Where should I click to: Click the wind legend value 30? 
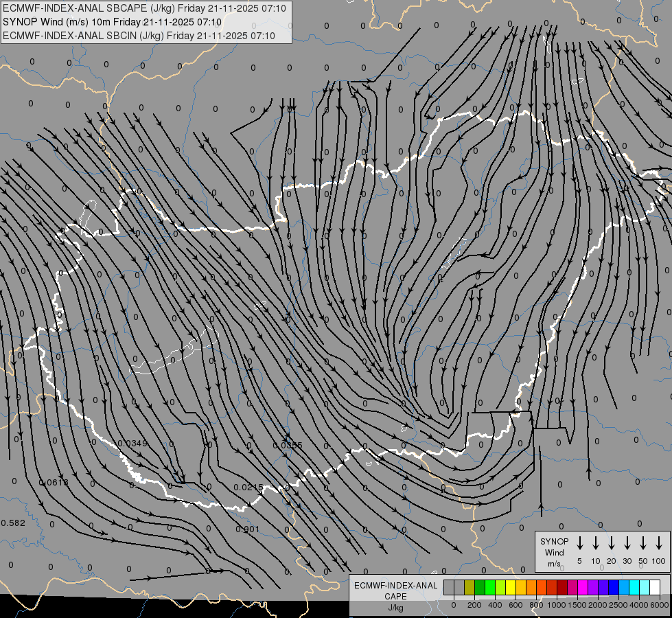[x=627, y=561]
